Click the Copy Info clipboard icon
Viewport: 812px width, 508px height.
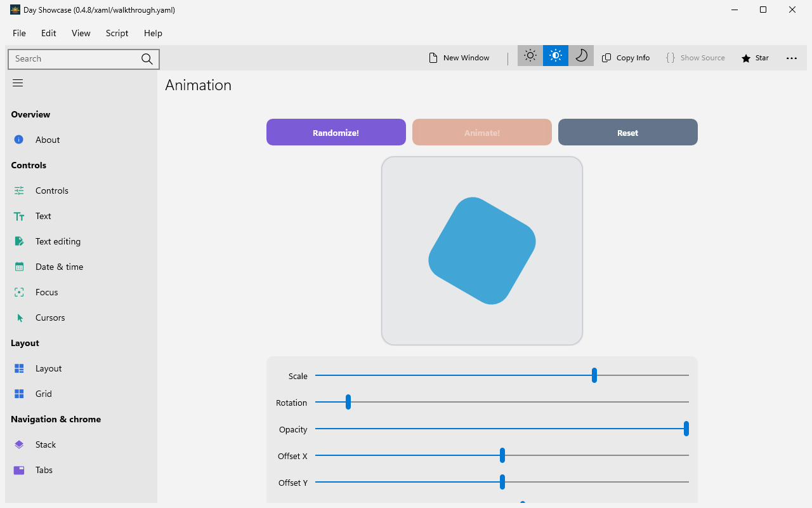606,58
